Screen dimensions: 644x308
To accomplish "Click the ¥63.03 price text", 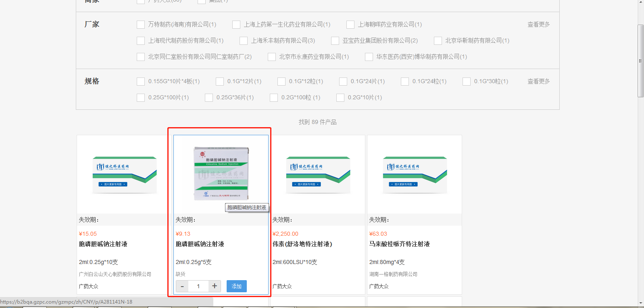I will [x=378, y=234].
